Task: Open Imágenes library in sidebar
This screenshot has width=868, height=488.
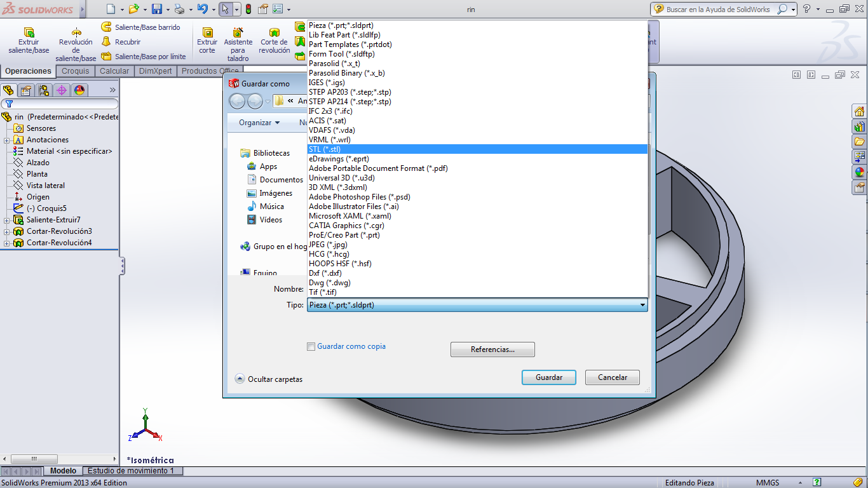Action: (269, 193)
